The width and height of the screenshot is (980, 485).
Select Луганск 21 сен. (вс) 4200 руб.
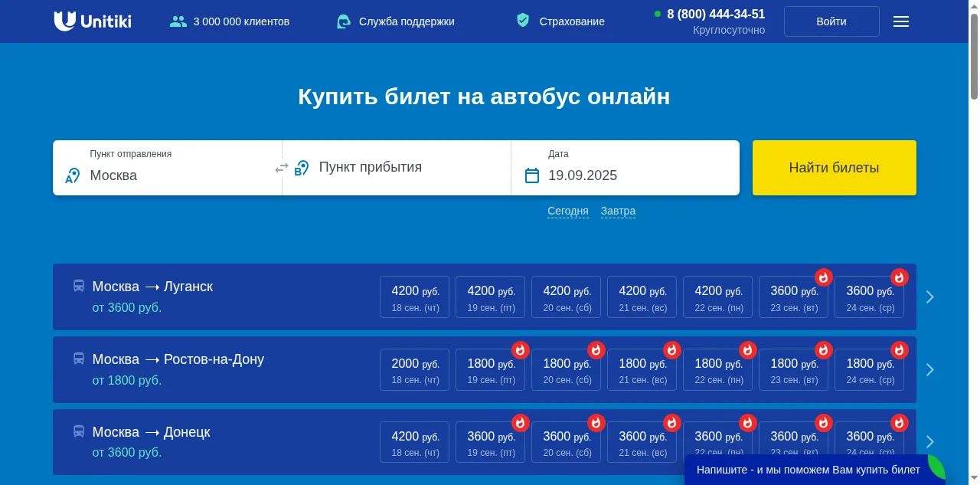pyautogui.click(x=642, y=297)
